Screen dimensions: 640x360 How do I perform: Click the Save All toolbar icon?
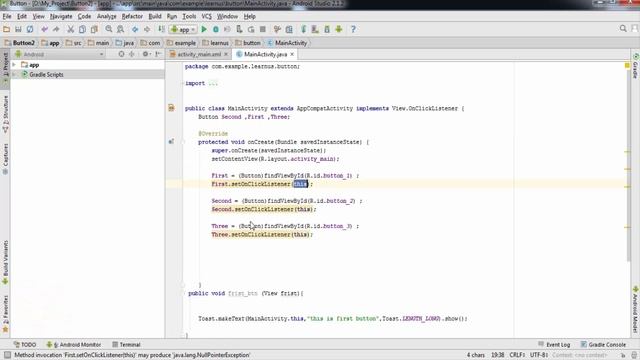click(x=18, y=29)
